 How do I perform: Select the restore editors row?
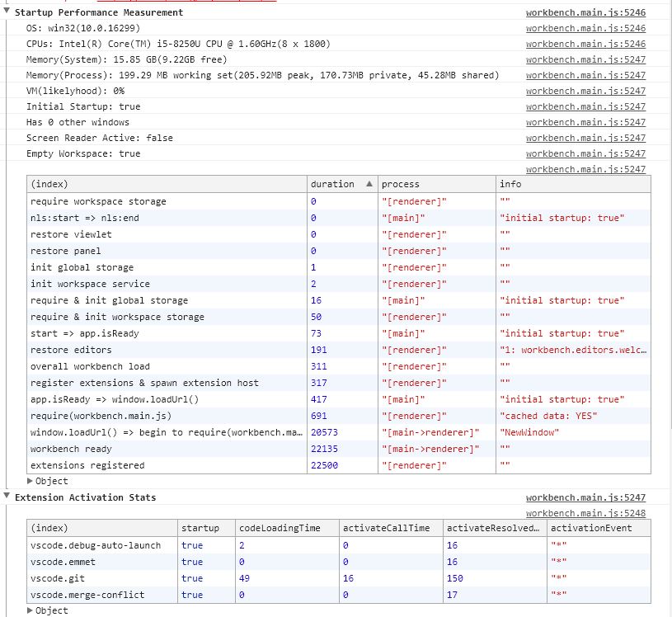(x=339, y=350)
